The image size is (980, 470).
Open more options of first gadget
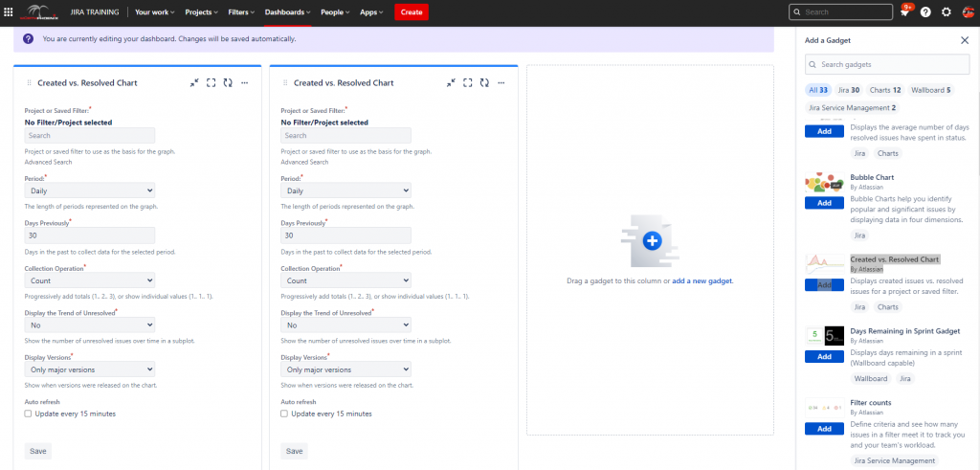(x=244, y=82)
